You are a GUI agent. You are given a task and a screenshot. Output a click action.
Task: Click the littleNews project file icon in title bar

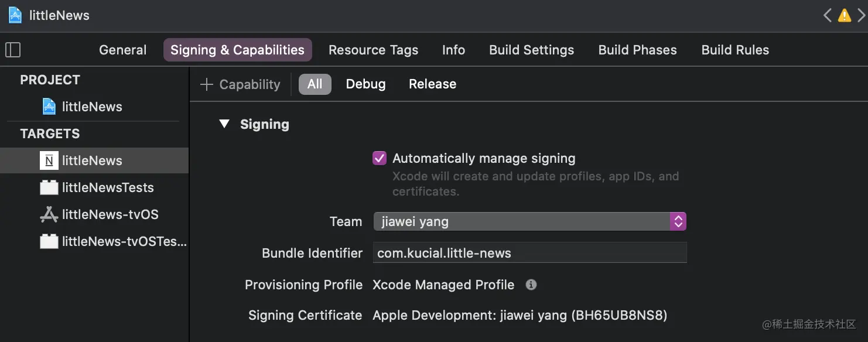pos(15,15)
